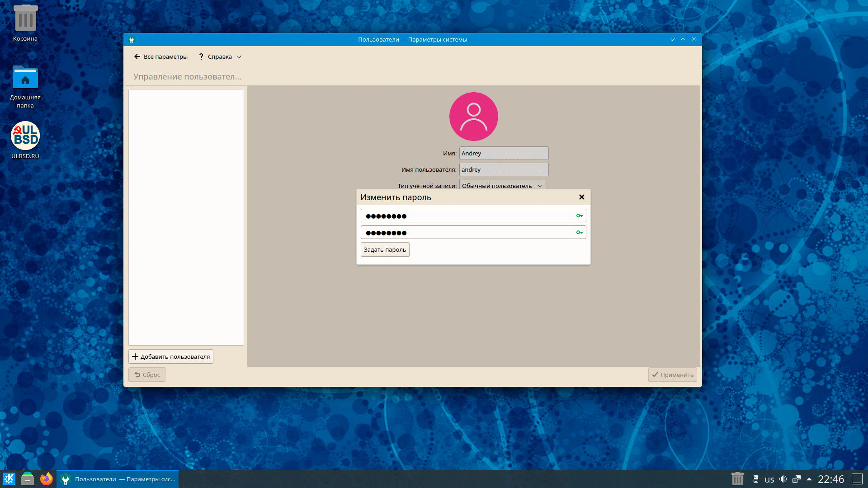Image resolution: width=868 pixels, height=488 pixels.
Task: Open the Тип учётной записи dropdown
Action: [x=502, y=186]
